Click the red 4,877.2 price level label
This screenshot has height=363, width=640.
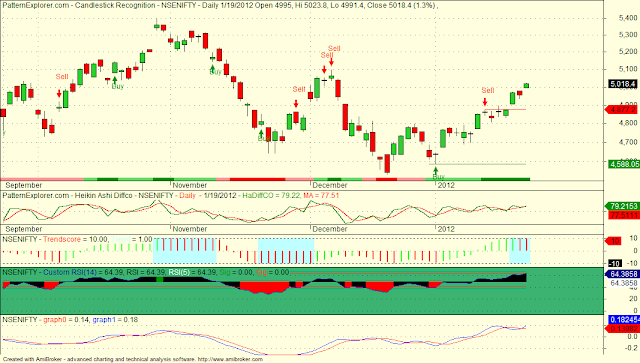(x=622, y=109)
